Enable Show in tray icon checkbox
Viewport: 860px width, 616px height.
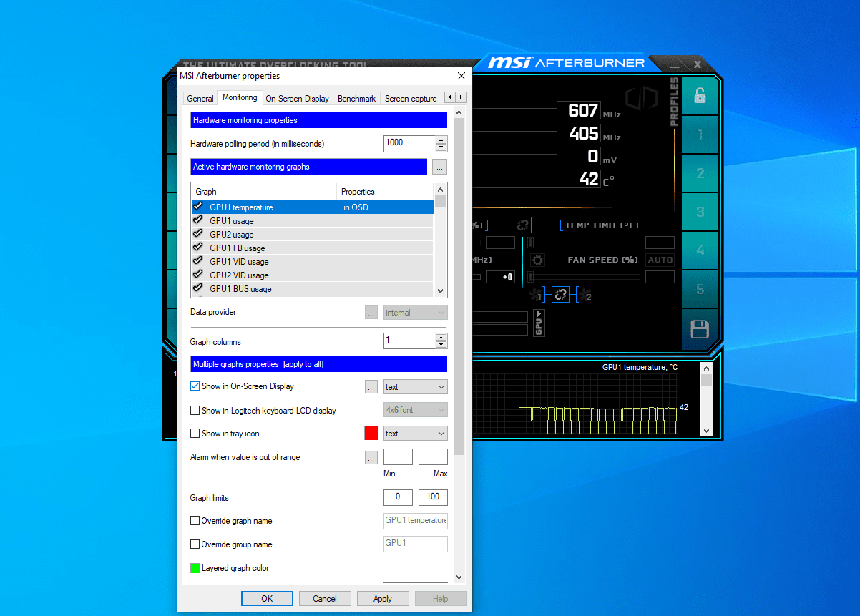click(x=195, y=434)
